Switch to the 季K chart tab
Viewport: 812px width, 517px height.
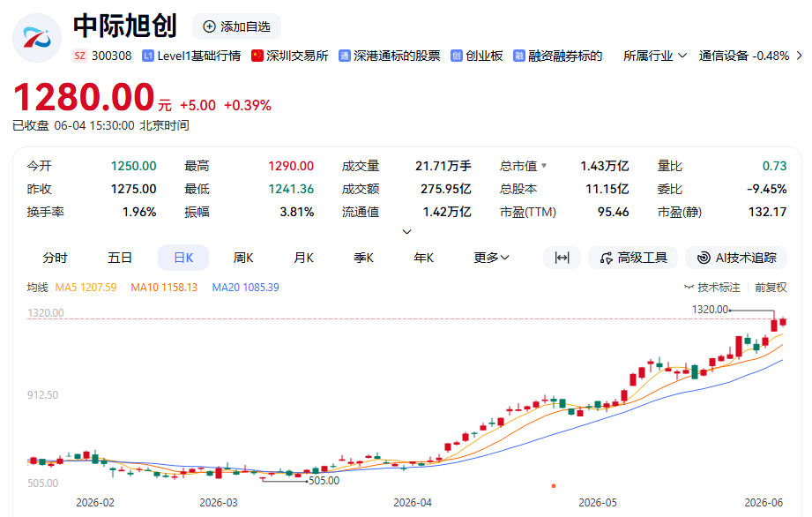363,258
